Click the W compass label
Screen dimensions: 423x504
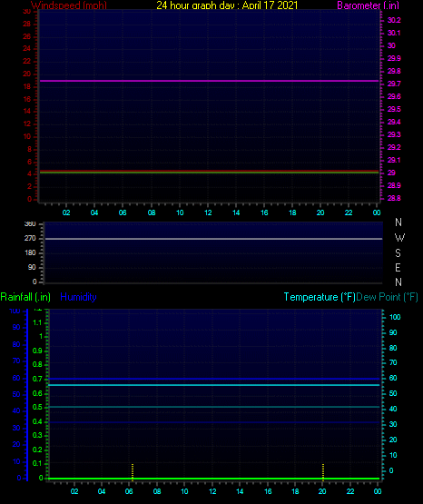point(399,238)
